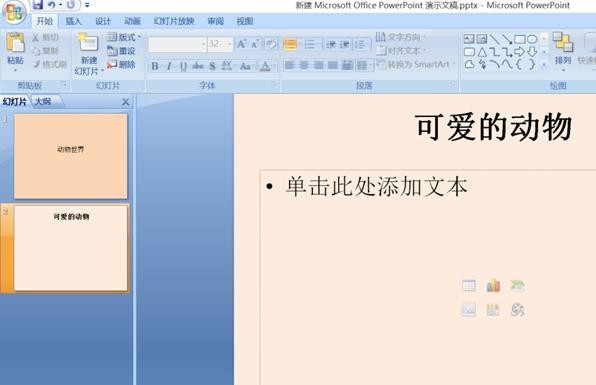Open the round Office button menu
This screenshot has height=385, width=596.
[14, 11]
